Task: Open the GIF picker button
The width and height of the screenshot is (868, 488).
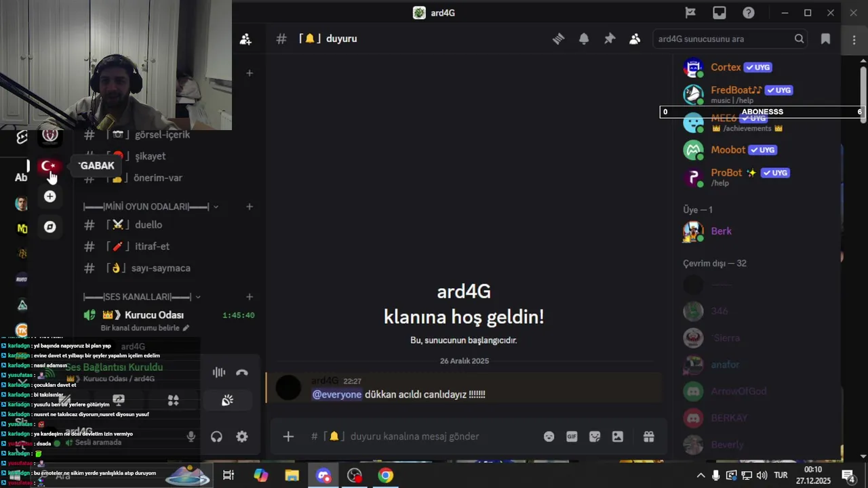Action: (572, 436)
